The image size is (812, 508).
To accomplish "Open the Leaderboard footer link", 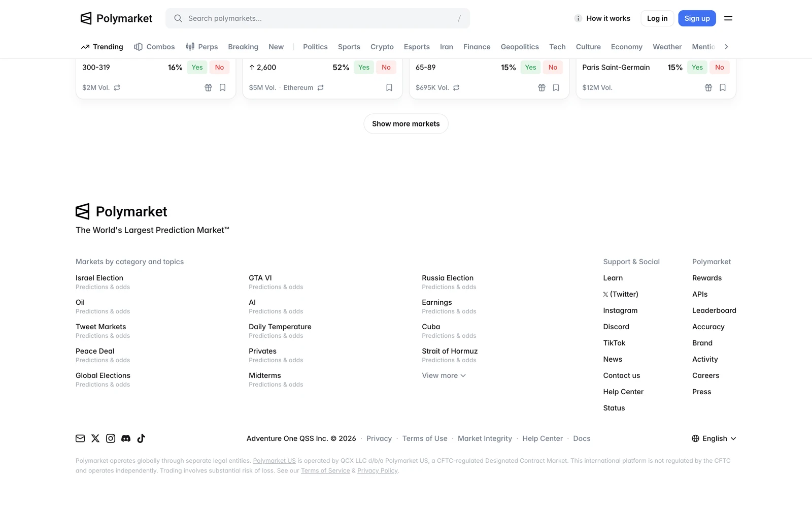I will (x=714, y=310).
